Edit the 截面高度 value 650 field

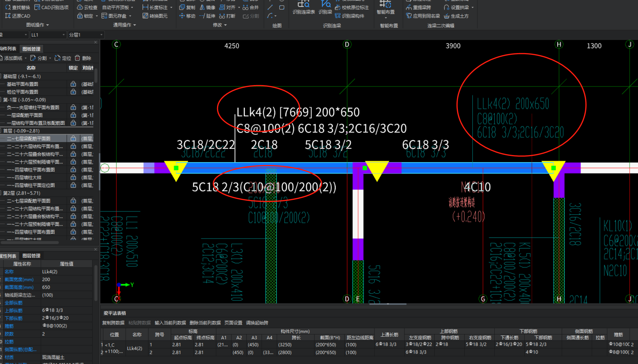(x=66, y=287)
